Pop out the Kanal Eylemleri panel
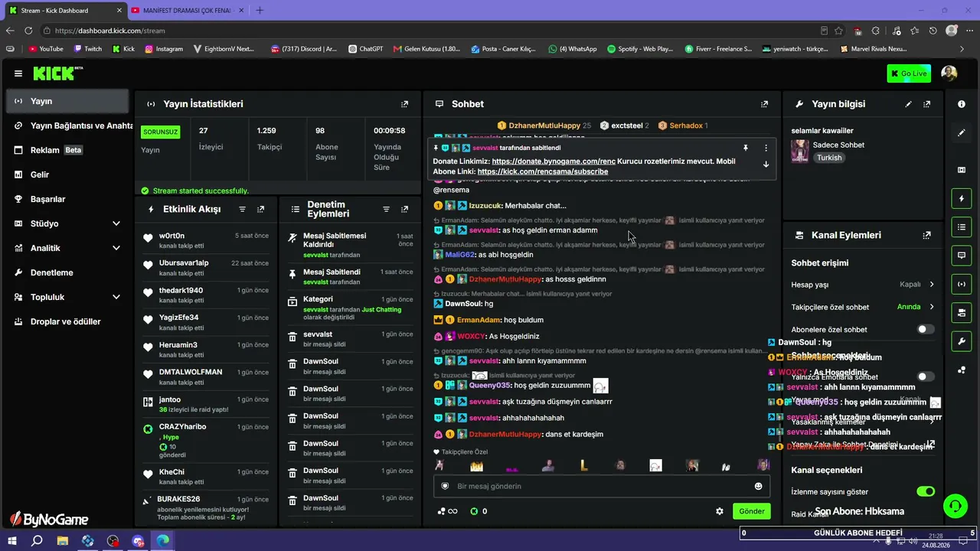 coord(927,236)
